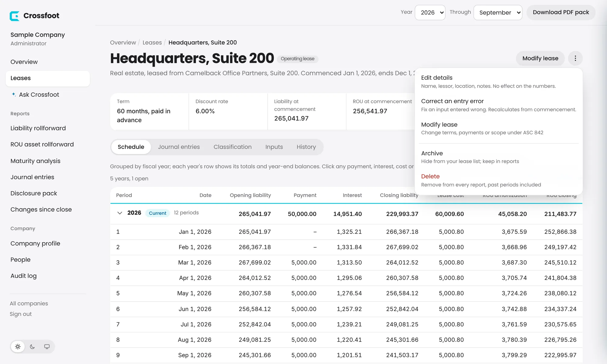Download the PDF pack
This screenshot has height=364, width=607.
561,12
